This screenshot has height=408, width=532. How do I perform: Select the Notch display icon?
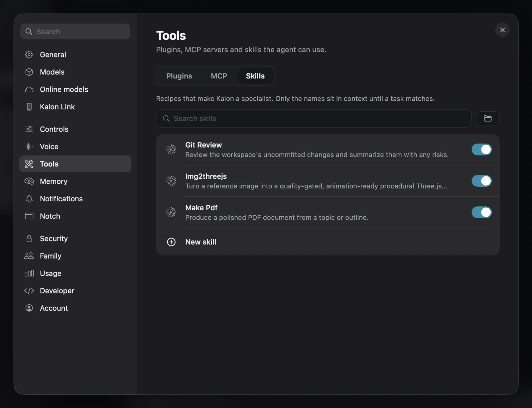(x=29, y=216)
